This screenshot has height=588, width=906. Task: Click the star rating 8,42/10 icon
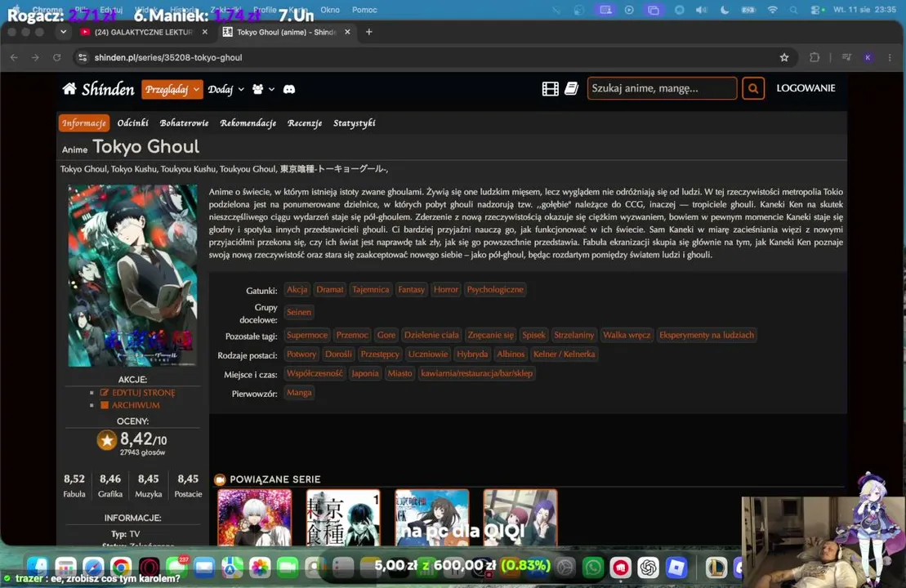pos(107,441)
